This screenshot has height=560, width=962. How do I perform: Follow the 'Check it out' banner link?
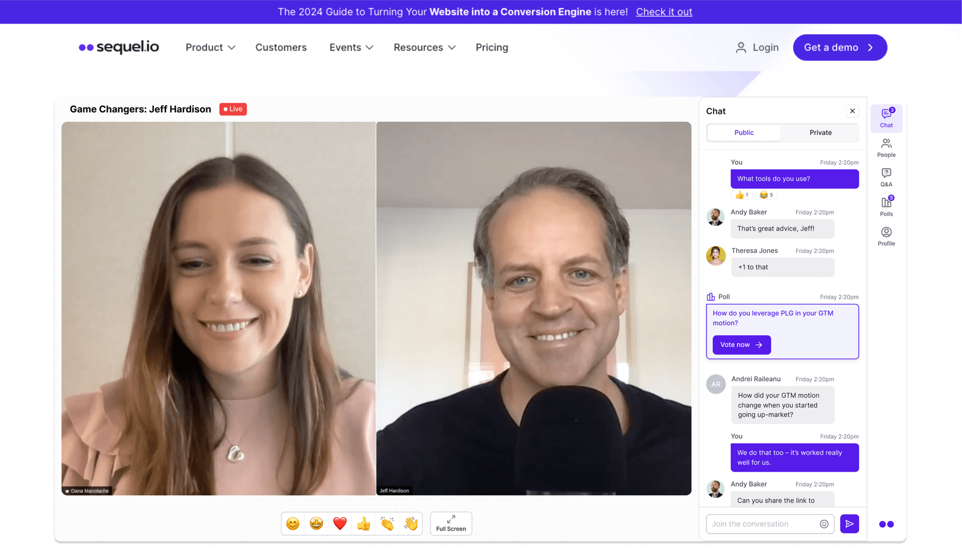(x=664, y=12)
